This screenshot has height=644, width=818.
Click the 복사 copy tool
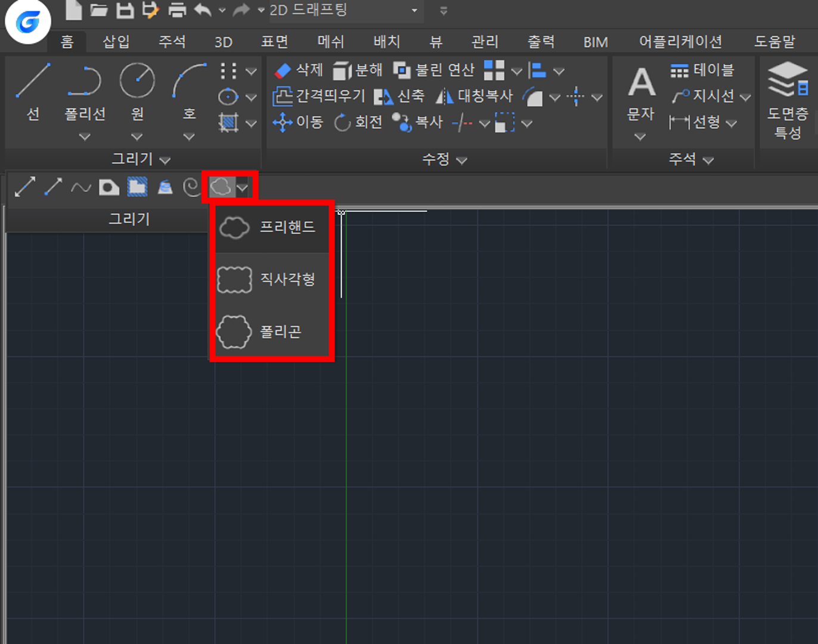click(417, 122)
